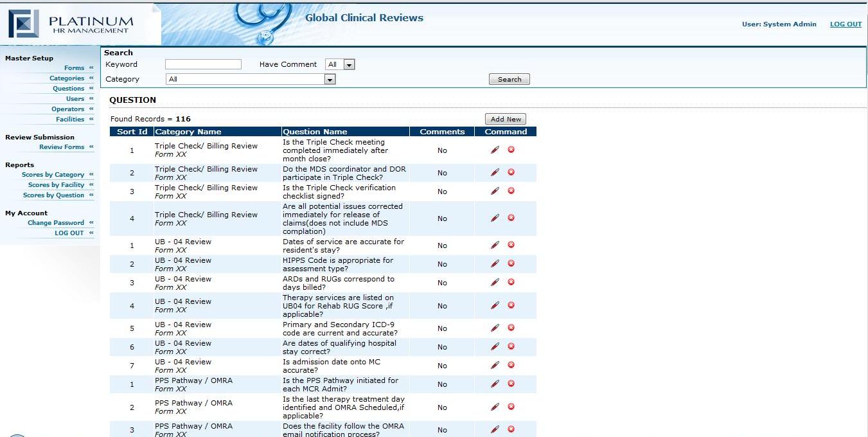Open the Scores by Facility report
868x437 pixels.
point(56,185)
